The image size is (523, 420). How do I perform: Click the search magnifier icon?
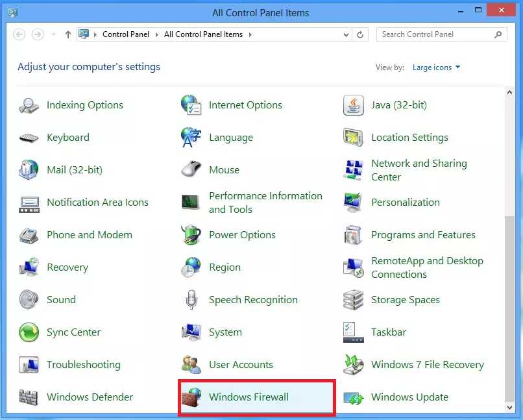click(498, 34)
